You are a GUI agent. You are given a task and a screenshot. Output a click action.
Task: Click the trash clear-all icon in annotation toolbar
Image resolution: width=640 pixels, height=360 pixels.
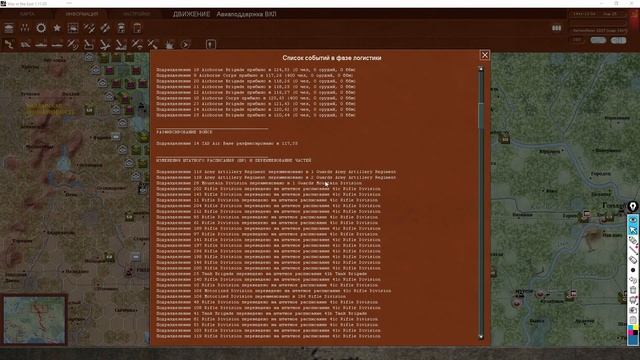click(633, 290)
